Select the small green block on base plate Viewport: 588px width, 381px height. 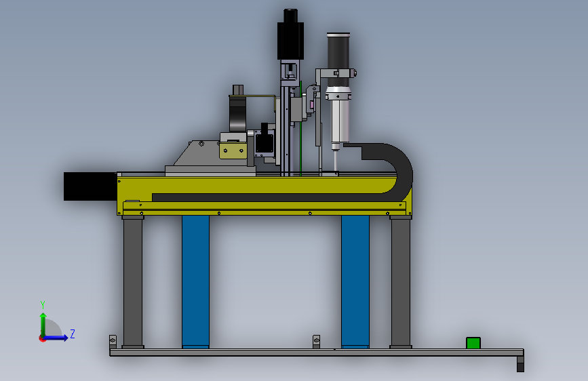(473, 343)
